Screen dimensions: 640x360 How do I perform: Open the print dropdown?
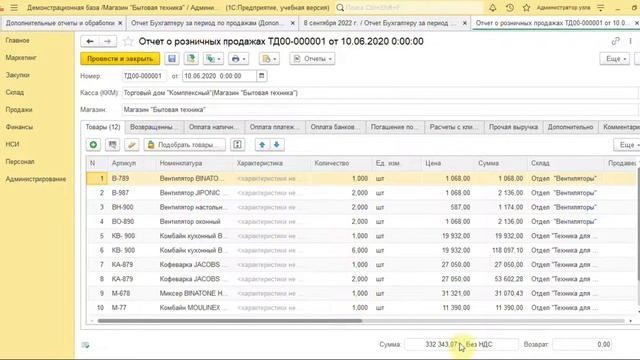point(238,59)
